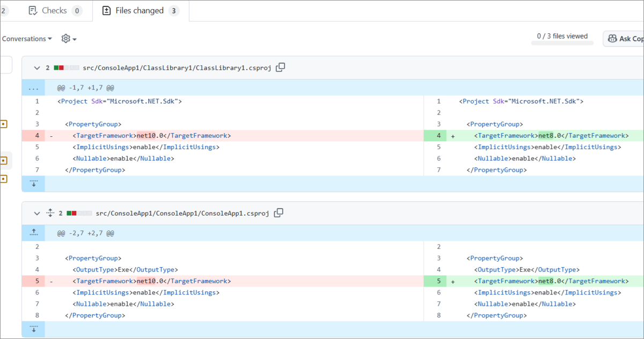Collapse the ClassLibrary1.csproj diff with its chevron
Image resolution: width=644 pixels, height=339 pixels.
pos(36,68)
